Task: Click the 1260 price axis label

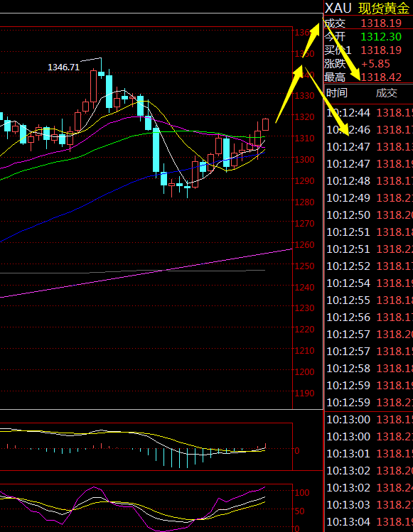Action: [305, 244]
